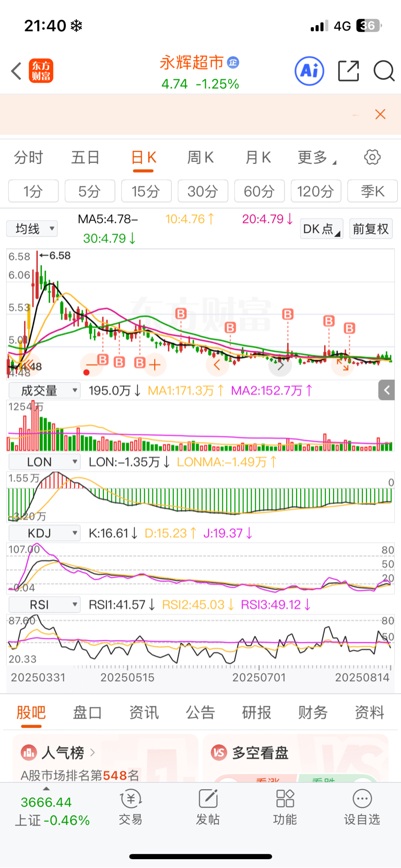Switch to 周K chart tab

coord(200,157)
